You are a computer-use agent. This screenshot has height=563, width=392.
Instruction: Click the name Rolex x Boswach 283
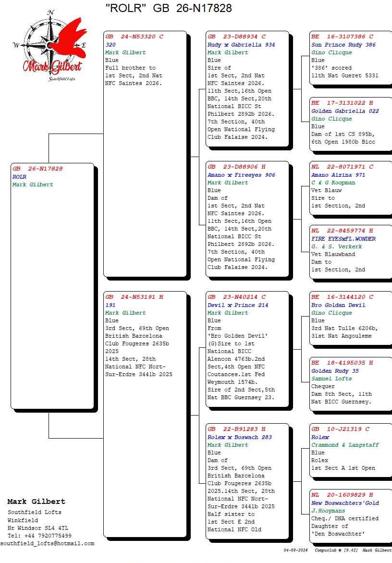click(x=239, y=437)
